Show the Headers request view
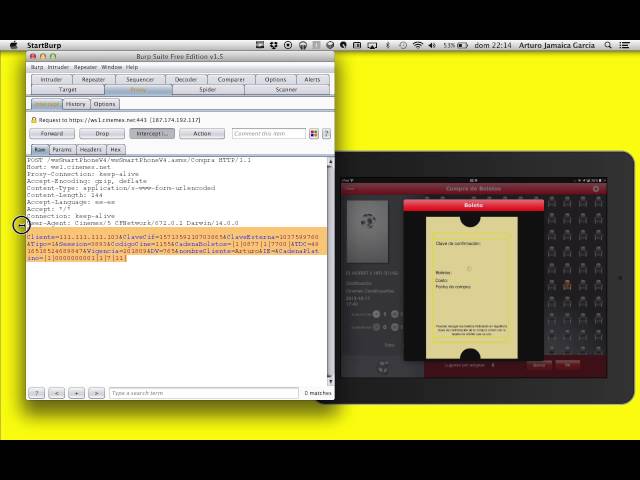The width and height of the screenshot is (640, 480). 91,150
